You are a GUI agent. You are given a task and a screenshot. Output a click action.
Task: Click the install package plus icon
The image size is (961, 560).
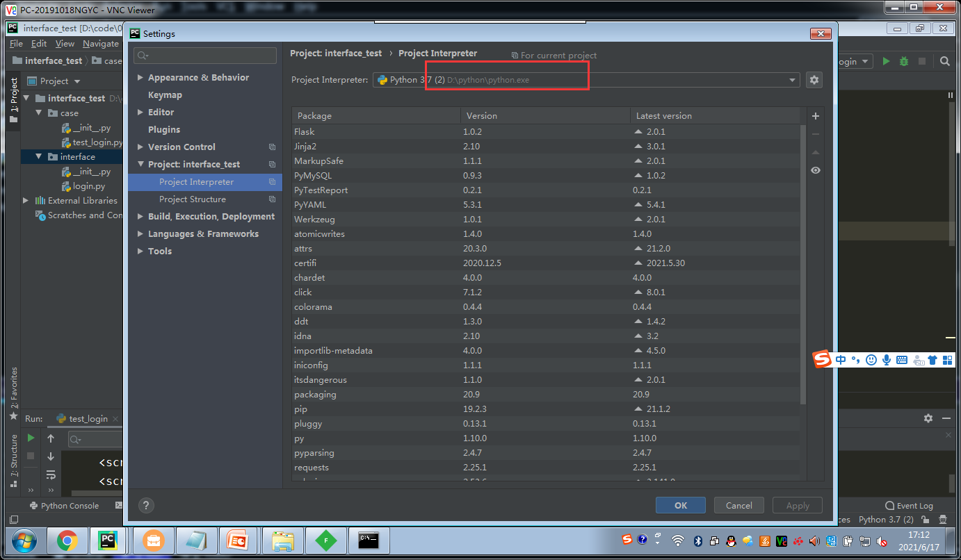coord(816,116)
